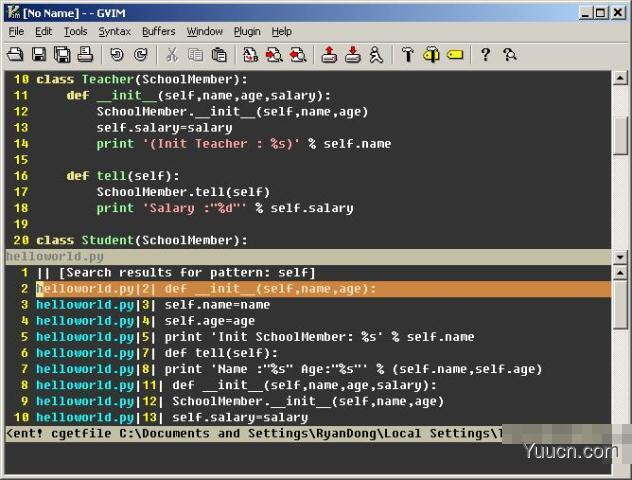632x480 pixels.
Task: Click the up arrow of the code pane scrollbar
Action: 620,78
